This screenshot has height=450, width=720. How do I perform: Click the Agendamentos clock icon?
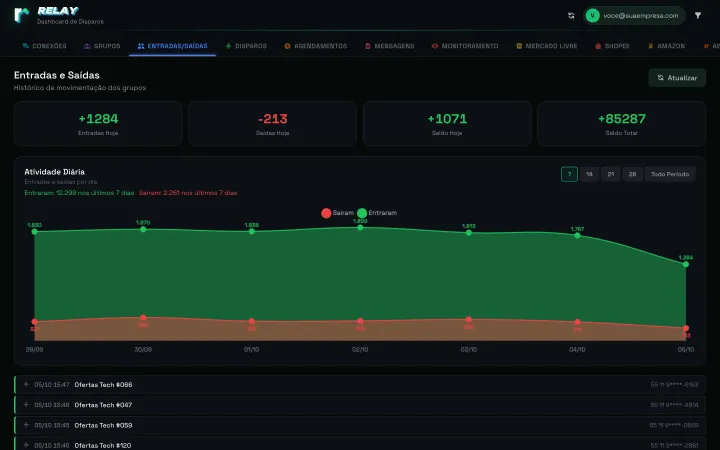287,46
